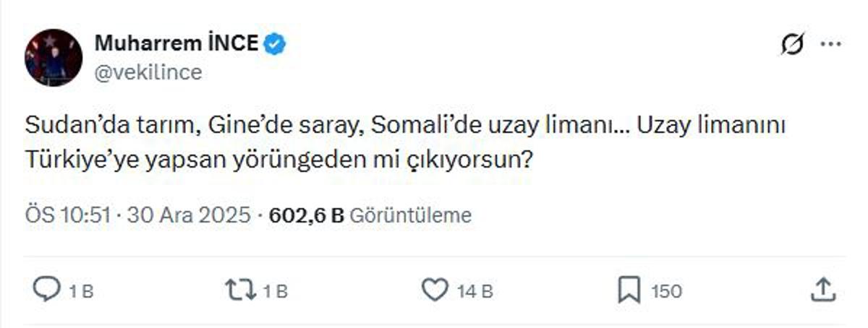Like the post with the heart icon
Screen dimensions: 868x328
coord(435,290)
